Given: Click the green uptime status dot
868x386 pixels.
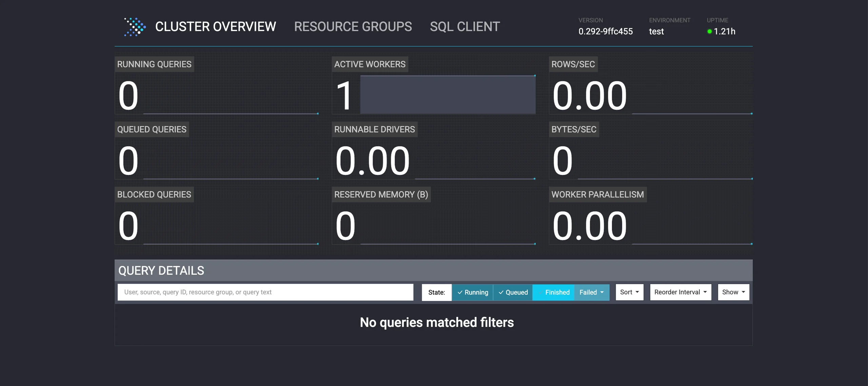Looking at the screenshot, I should 709,32.
